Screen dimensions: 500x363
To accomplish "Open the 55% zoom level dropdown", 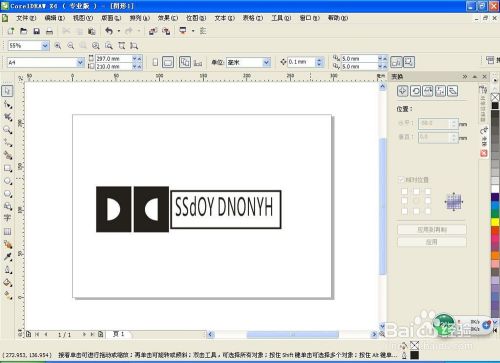I will pyautogui.click(x=45, y=46).
